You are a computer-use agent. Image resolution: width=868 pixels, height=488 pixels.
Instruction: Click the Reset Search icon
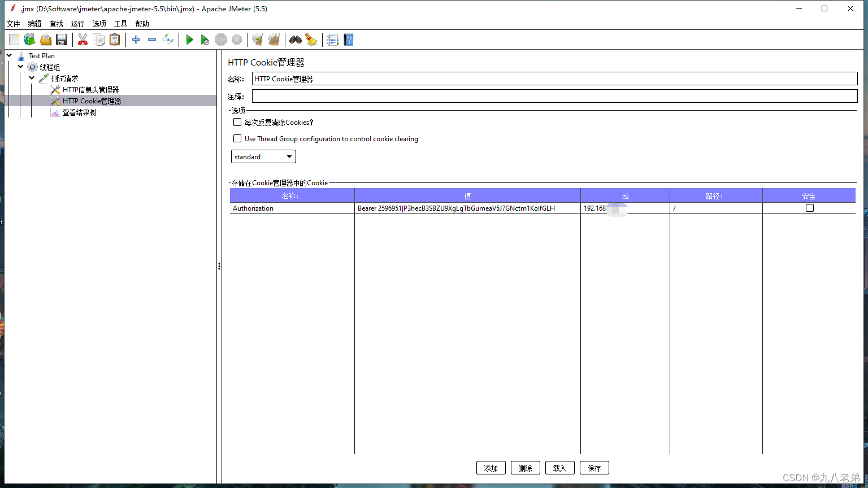pos(311,40)
